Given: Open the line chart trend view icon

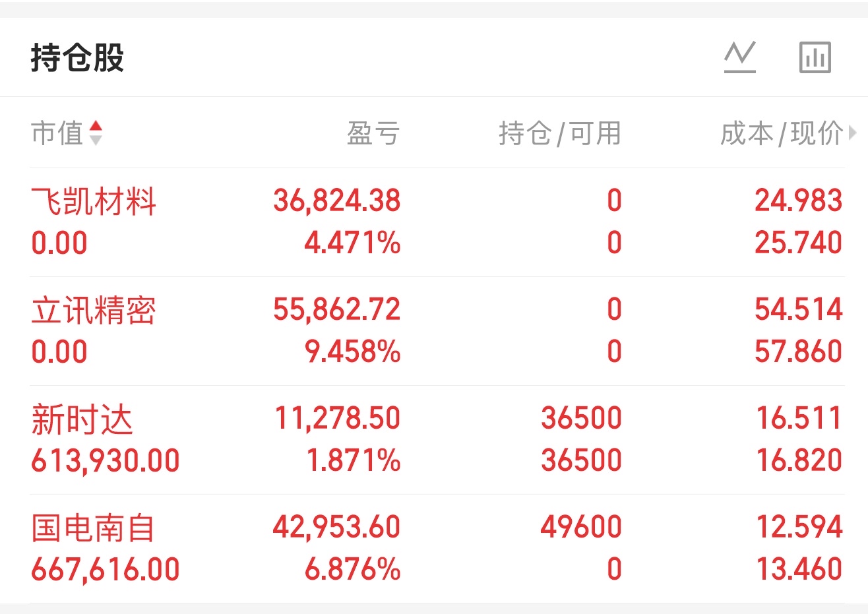Looking at the screenshot, I should pyautogui.click(x=739, y=57).
